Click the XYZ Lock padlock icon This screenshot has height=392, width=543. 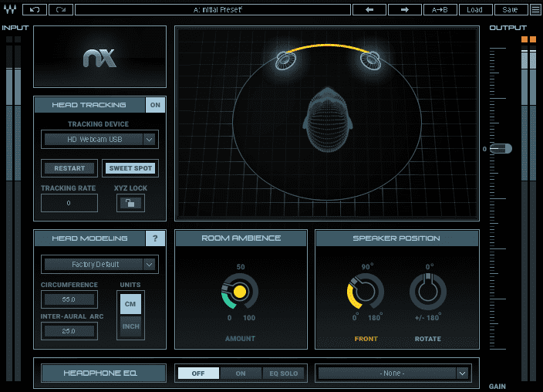130,203
